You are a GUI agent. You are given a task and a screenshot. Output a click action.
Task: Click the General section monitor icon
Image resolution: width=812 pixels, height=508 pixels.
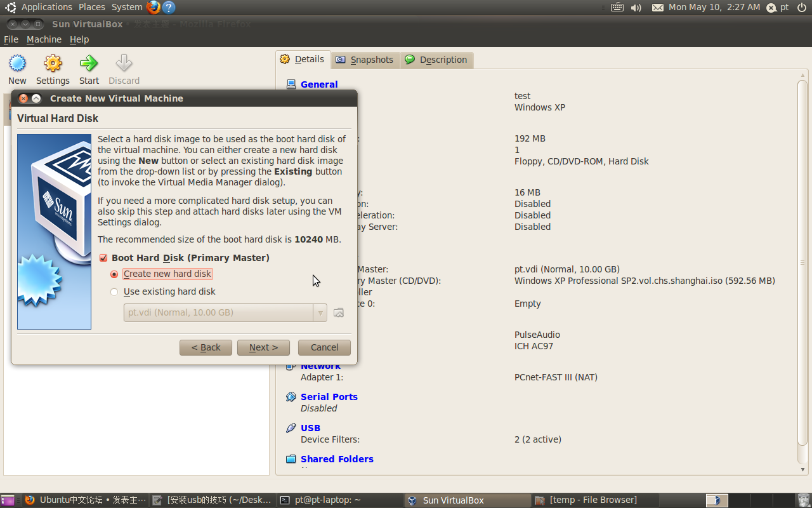[x=291, y=84]
